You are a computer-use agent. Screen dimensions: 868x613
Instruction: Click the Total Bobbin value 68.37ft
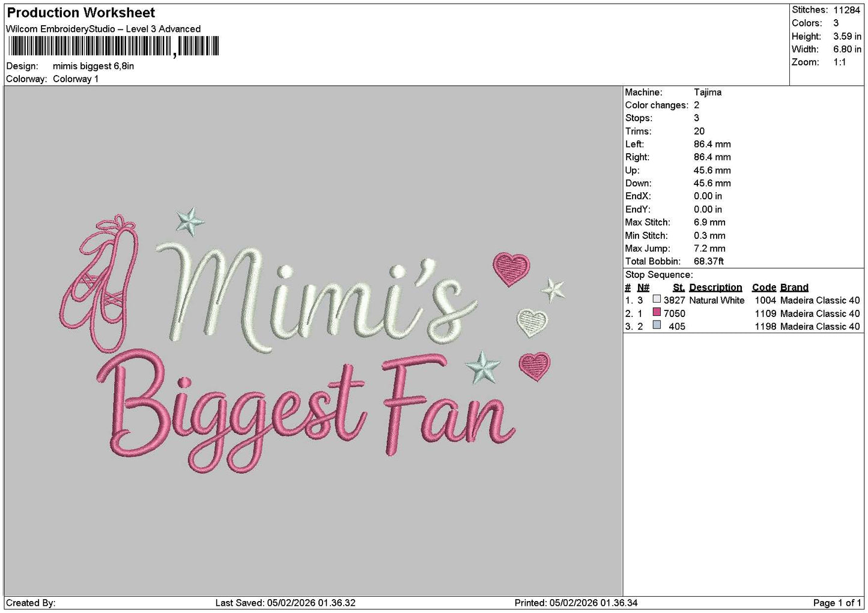pyautogui.click(x=709, y=261)
